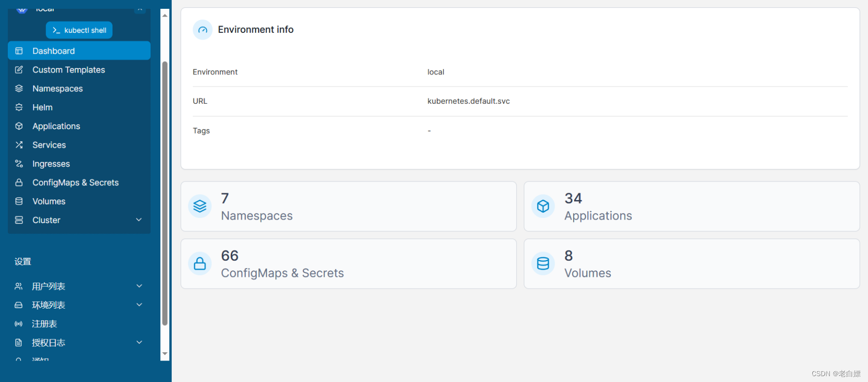
Task: Click the ConfigMaps & Secrets lock icon in sidebar
Action: click(19, 182)
